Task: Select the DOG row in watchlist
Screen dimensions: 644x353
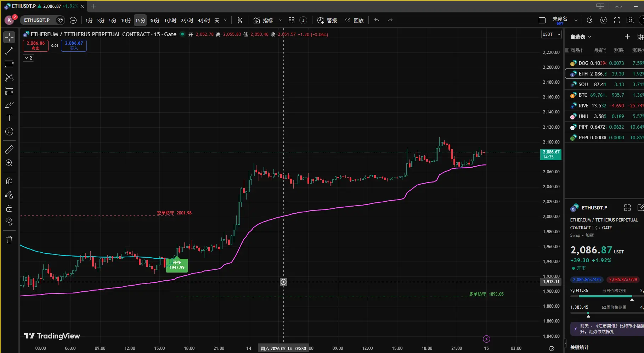Action: pos(605,63)
